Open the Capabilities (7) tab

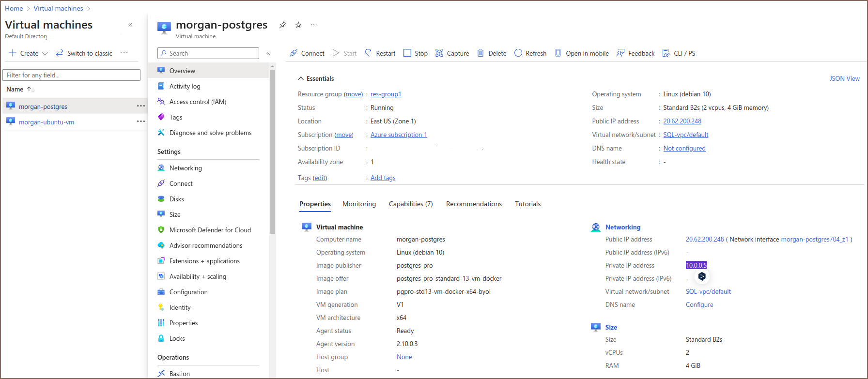pyautogui.click(x=410, y=204)
